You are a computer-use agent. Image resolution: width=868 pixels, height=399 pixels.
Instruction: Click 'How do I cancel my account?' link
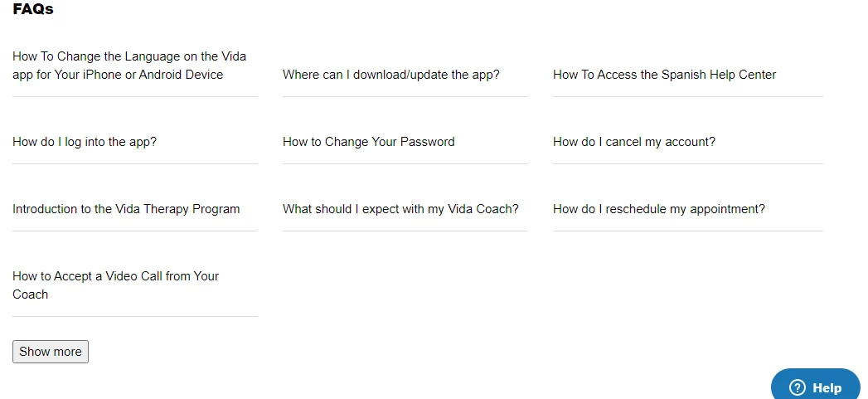(634, 142)
